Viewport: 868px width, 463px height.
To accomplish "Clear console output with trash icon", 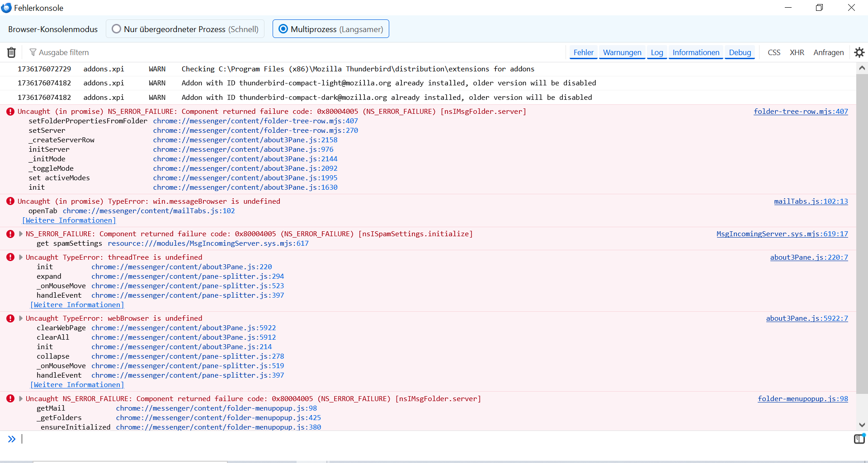I will coord(11,52).
